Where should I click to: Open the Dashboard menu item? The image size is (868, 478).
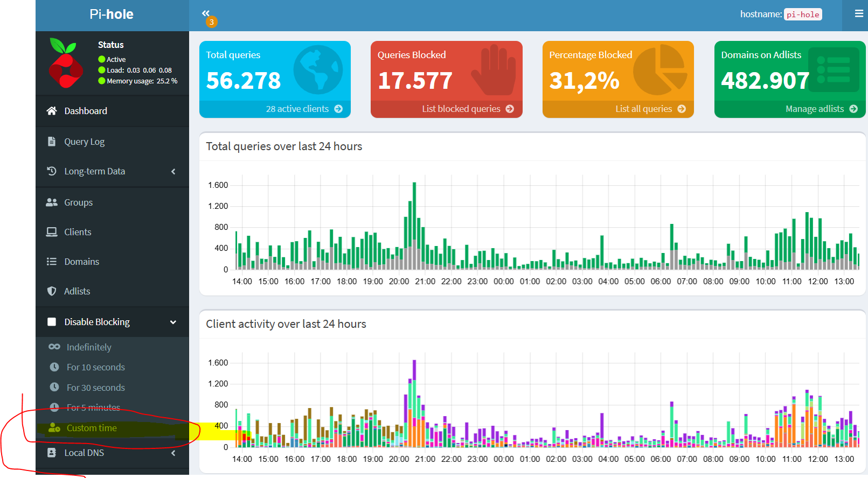112,111
